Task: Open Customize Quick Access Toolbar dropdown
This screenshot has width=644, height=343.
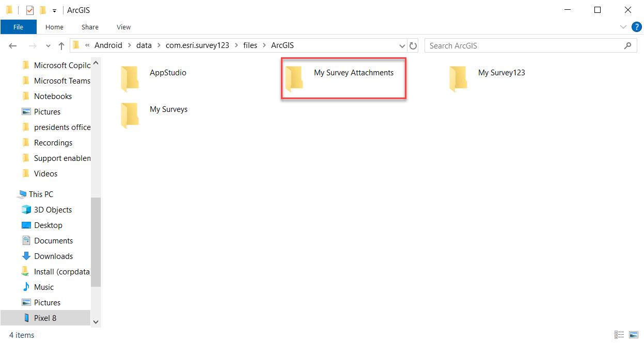Action: click(x=54, y=11)
